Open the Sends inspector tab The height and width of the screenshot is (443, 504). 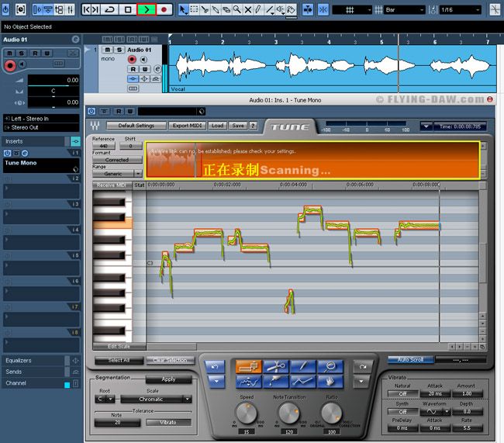[34, 372]
